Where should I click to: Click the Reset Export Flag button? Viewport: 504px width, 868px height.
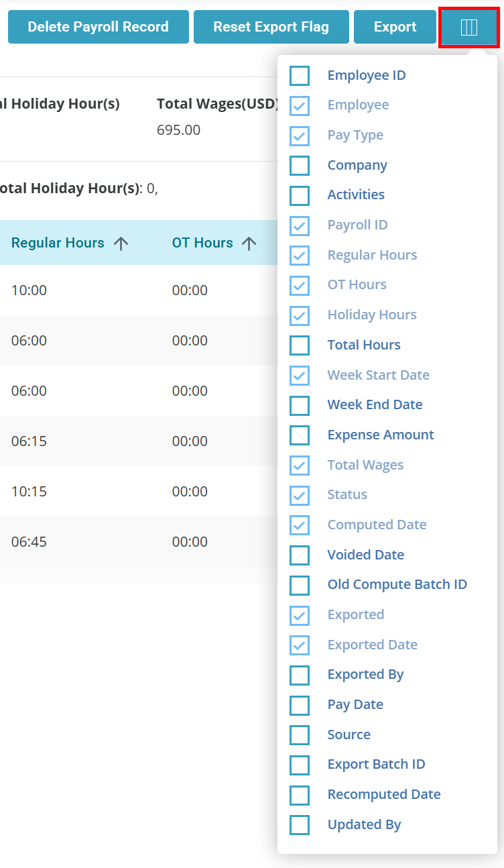[x=271, y=27]
